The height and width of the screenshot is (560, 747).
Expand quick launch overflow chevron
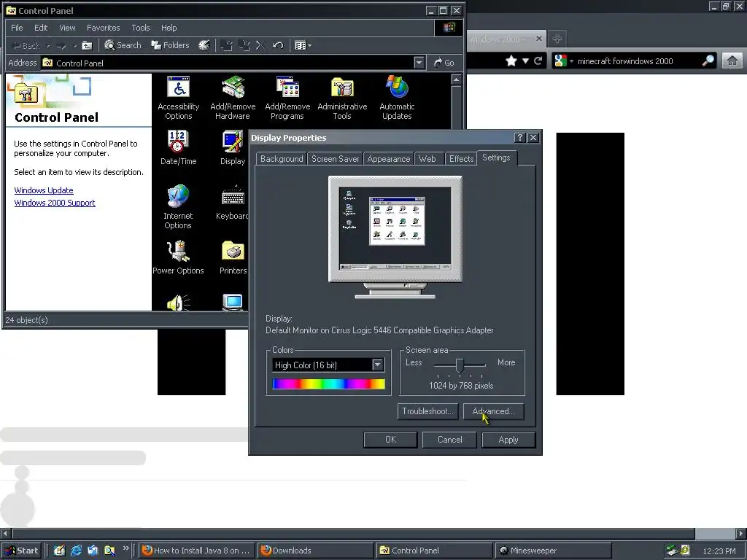click(x=125, y=548)
